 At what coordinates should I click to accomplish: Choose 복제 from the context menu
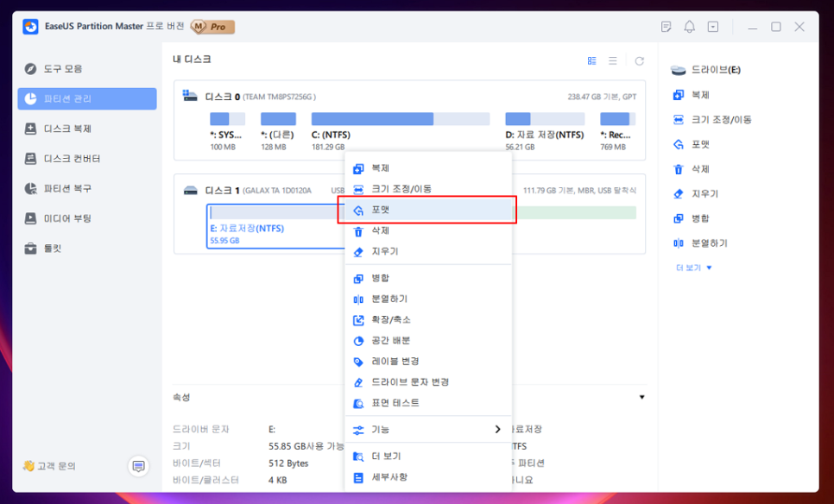(x=428, y=168)
